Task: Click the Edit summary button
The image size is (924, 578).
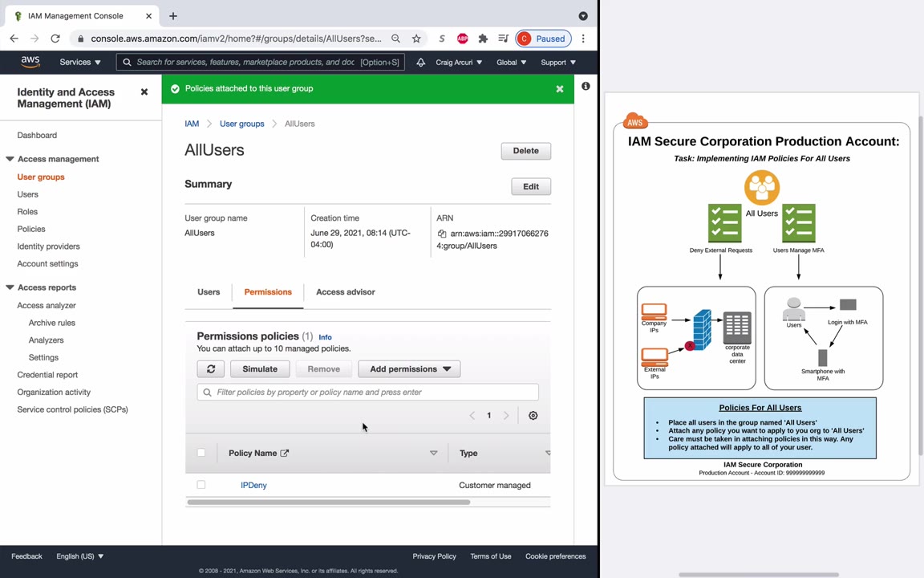Action: (x=531, y=186)
